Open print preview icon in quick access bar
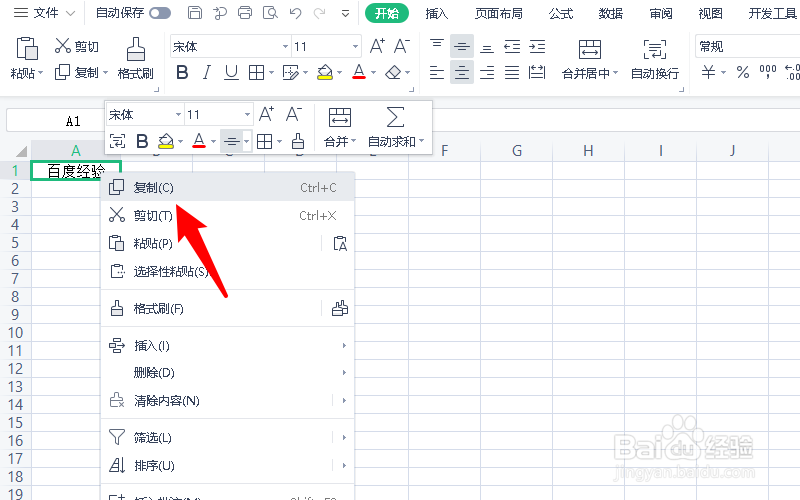Image resolution: width=800 pixels, height=500 pixels. tap(270, 13)
